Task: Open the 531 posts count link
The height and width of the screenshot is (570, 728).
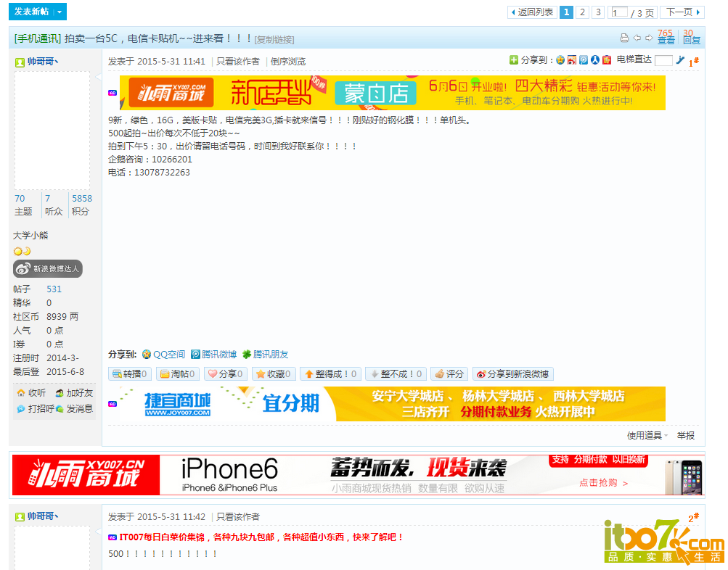Action: [x=54, y=289]
